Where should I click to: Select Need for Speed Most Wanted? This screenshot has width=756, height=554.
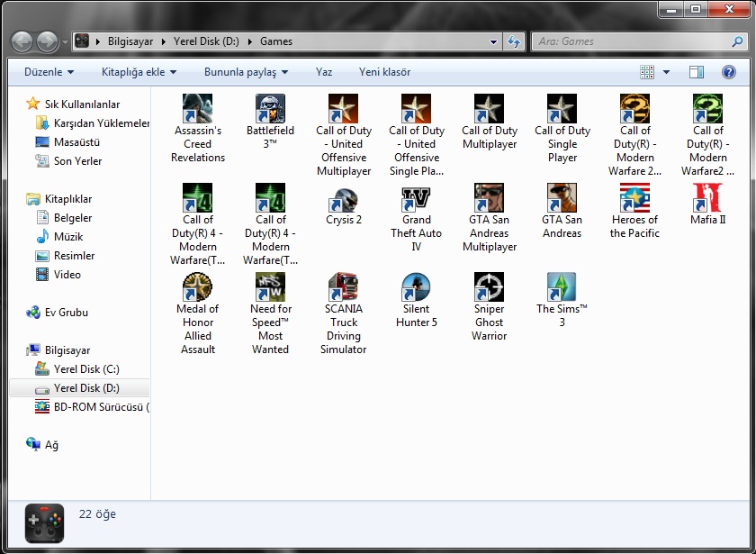tap(270, 313)
